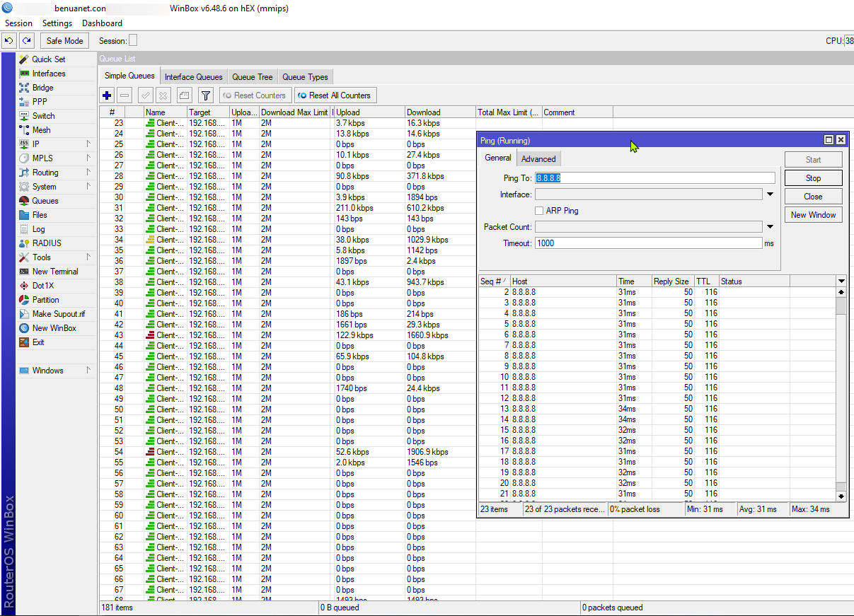
Task: Click the Reset All Counters button
Action: pos(335,95)
